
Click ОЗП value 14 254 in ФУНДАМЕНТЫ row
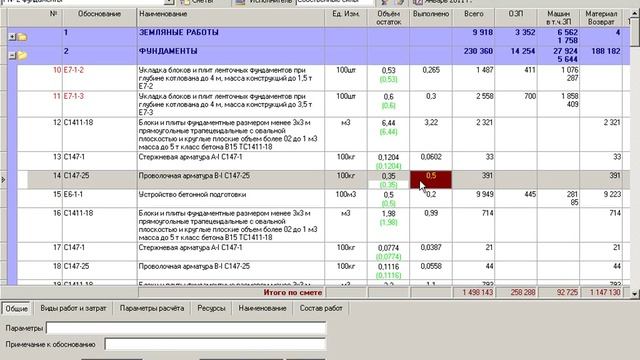[x=523, y=51]
